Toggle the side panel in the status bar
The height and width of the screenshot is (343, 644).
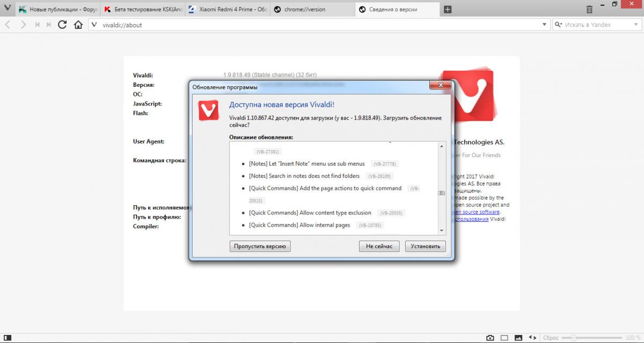8,338
